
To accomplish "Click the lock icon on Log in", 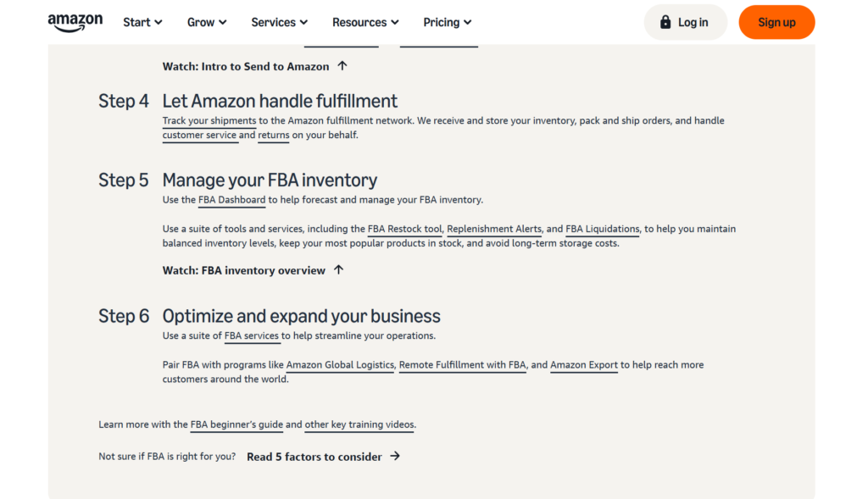I will 665,23.
